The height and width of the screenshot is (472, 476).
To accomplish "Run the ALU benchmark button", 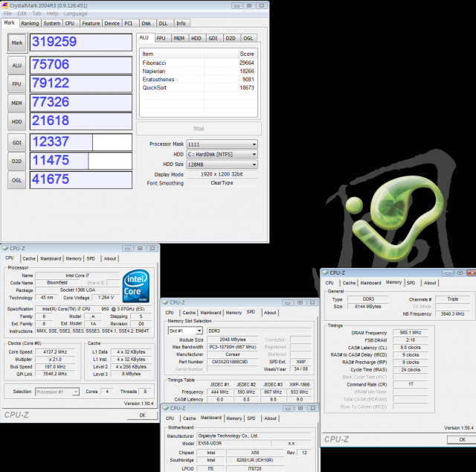I will click(x=17, y=66).
